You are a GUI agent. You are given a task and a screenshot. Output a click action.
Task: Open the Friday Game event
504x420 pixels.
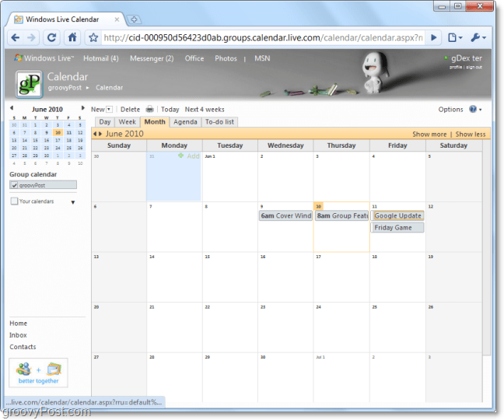[x=397, y=228]
